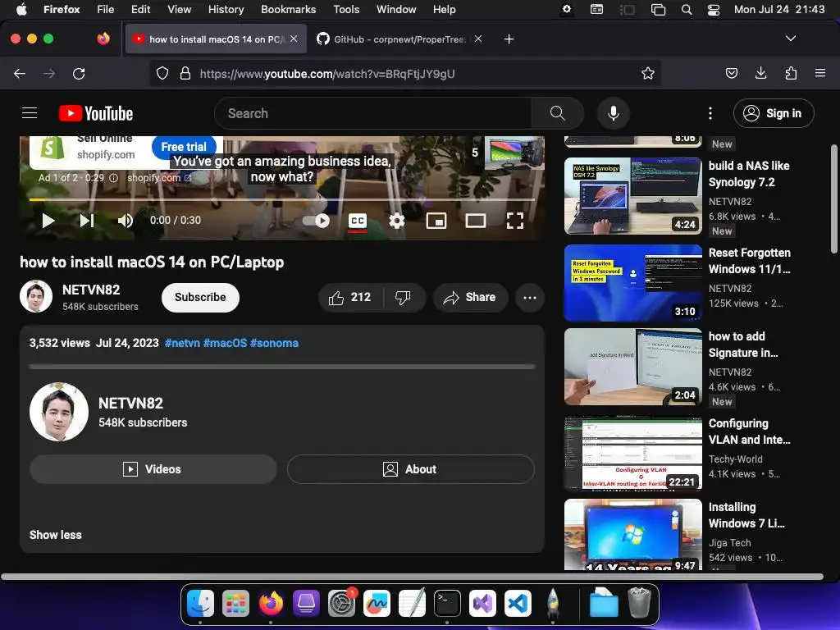This screenshot has width=840, height=630.
Task: Open how to add Signature video
Action: (632, 367)
